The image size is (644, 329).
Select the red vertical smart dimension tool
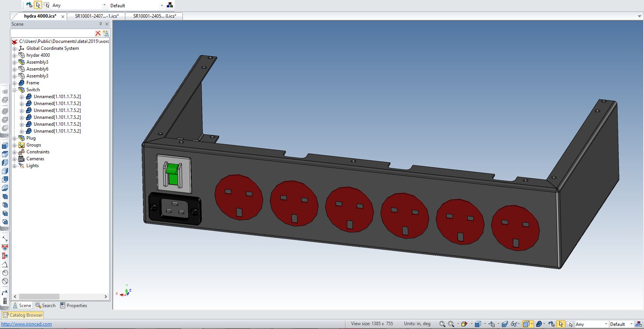5,256
